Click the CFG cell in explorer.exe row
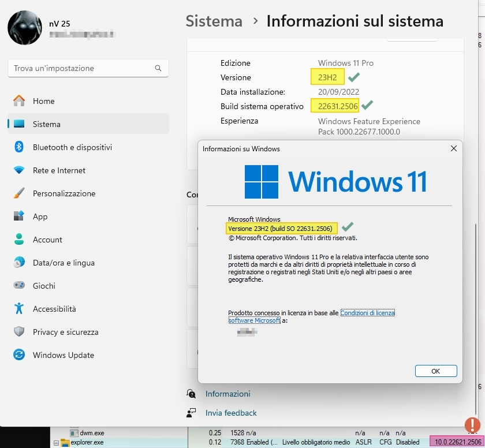This screenshot has width=485, height=448. point(386,442)
